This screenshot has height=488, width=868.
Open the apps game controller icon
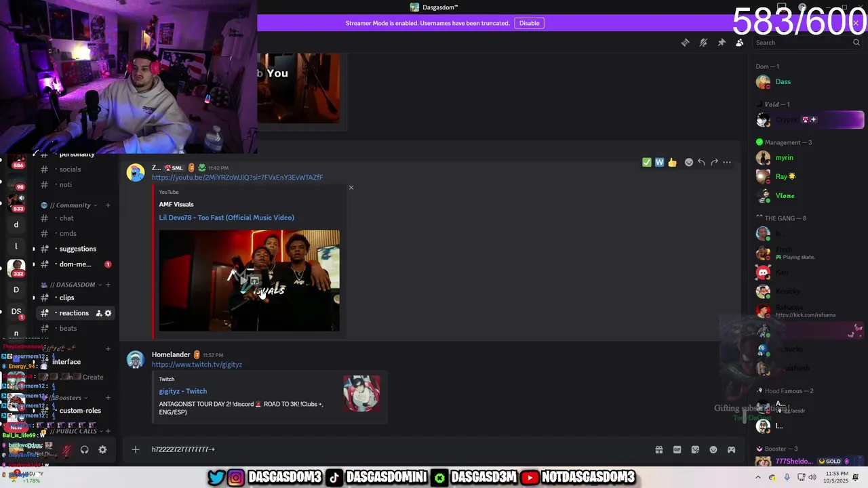point(731,449)
